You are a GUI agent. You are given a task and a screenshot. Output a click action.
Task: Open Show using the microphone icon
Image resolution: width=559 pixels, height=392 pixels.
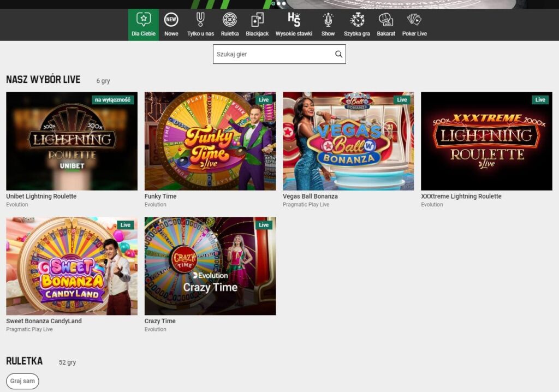(328, 20)
